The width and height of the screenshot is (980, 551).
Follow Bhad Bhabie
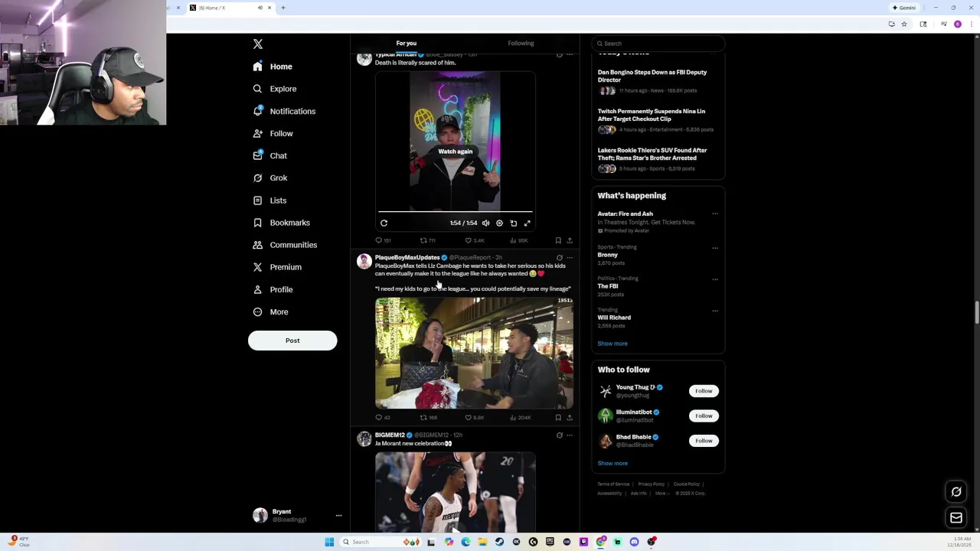point(704,441)
